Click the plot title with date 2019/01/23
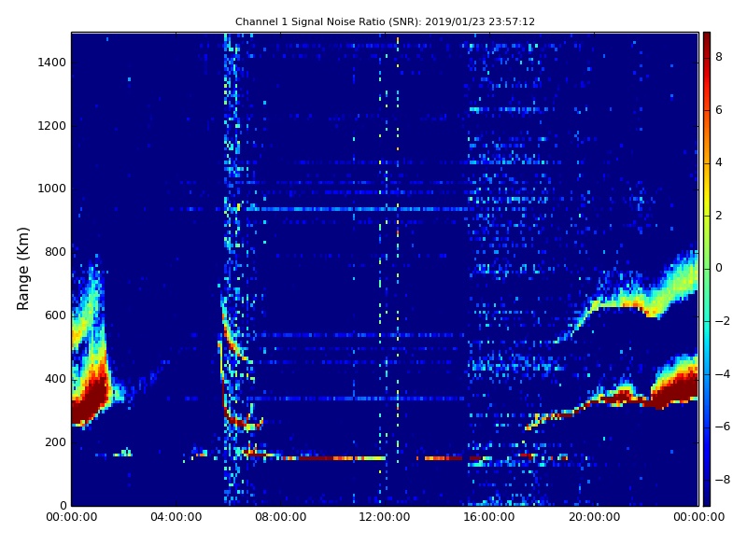This screenshot has height=560, width=747. (385, 21)
